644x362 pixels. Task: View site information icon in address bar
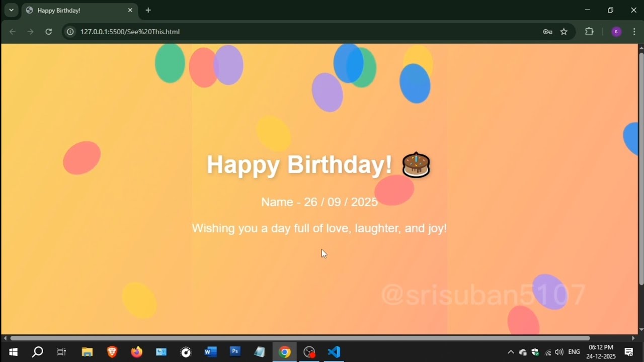point(70,32)
